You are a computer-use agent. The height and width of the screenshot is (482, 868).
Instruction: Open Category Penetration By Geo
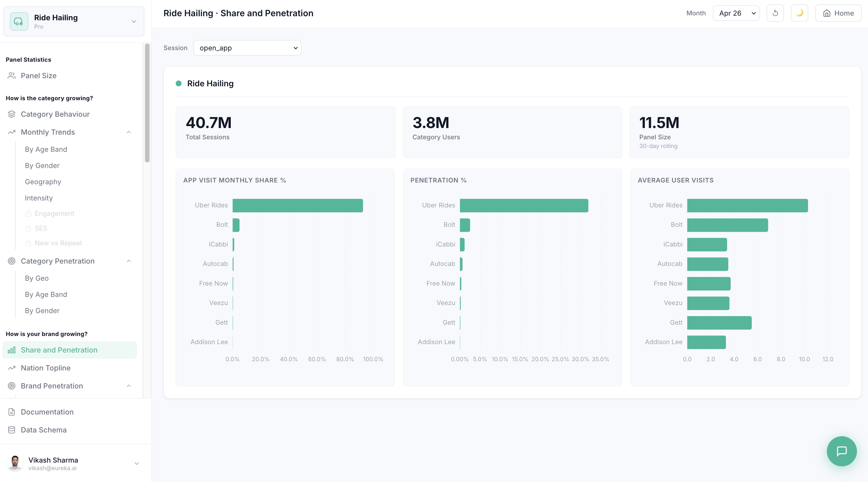37,278
